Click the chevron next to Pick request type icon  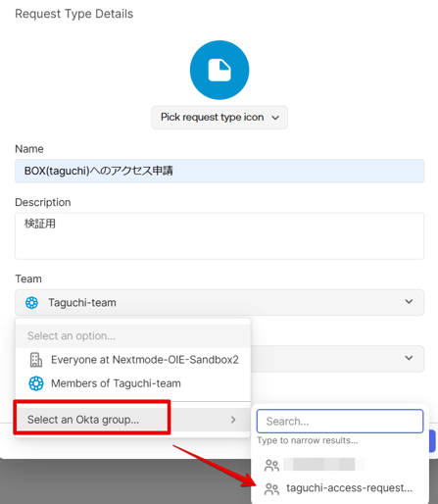tap(275, 118)
